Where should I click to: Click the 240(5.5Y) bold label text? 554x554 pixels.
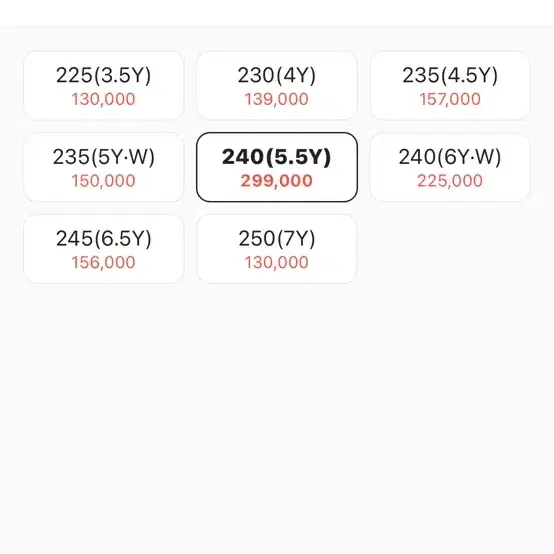(x=277, y=157)
